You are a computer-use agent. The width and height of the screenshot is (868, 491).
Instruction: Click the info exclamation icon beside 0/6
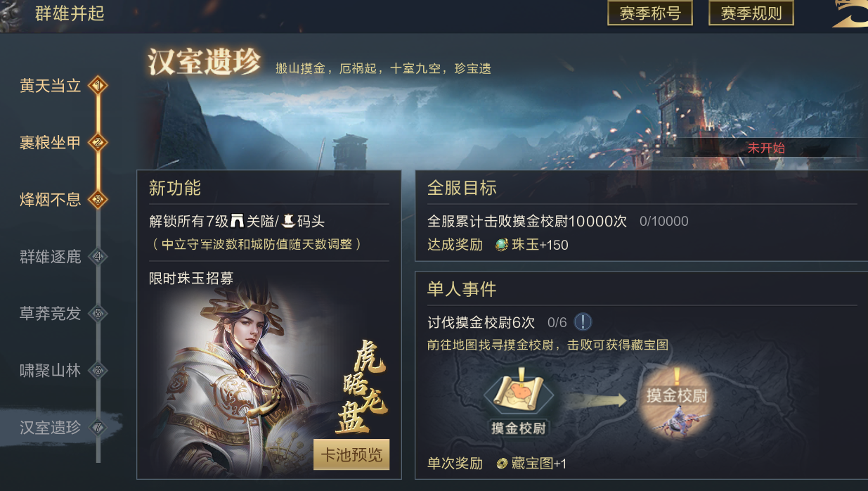[x=583, y=322]
